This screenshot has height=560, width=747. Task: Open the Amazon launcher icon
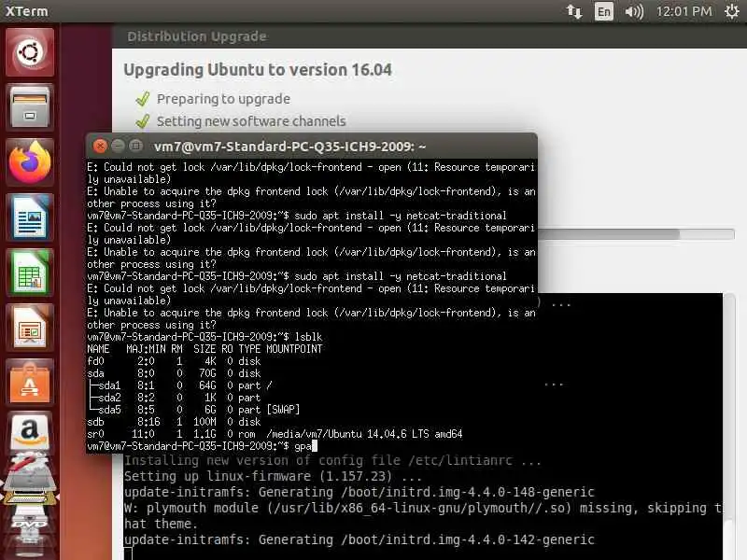(30, 432)
